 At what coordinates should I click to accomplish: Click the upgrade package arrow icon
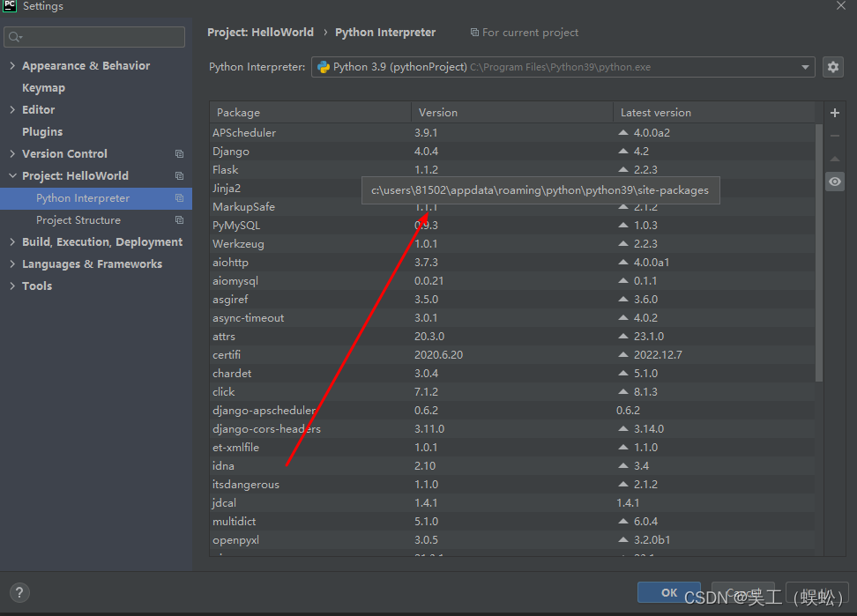(x=835, y=159)
